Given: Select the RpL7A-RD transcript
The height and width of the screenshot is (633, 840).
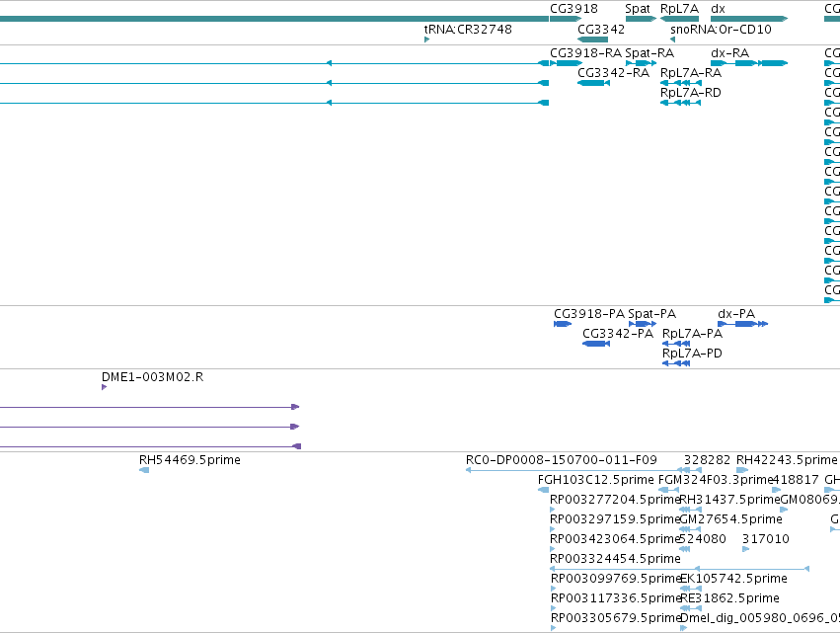Looking at the screenshot, I should pos(680,103).
